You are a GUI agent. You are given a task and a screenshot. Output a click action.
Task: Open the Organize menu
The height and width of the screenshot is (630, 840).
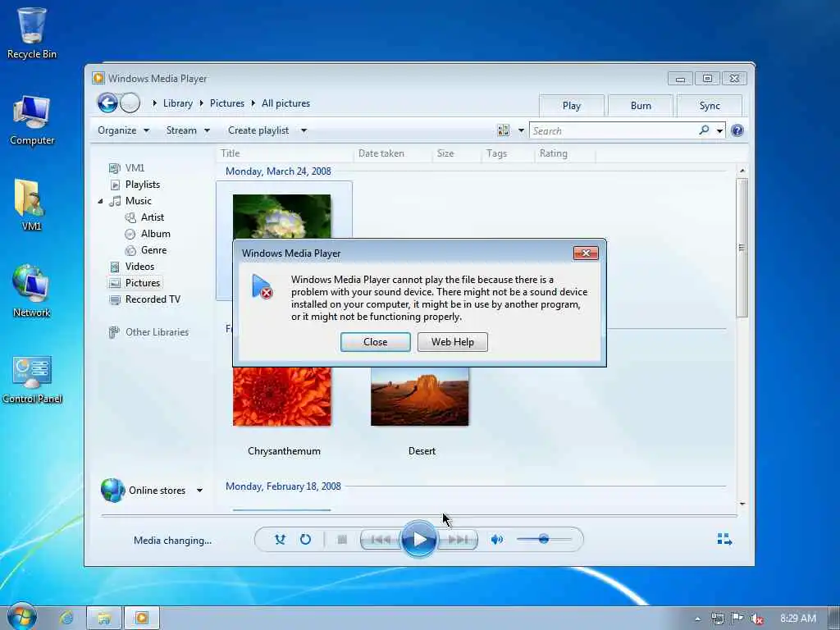click(x=123, y=130)
